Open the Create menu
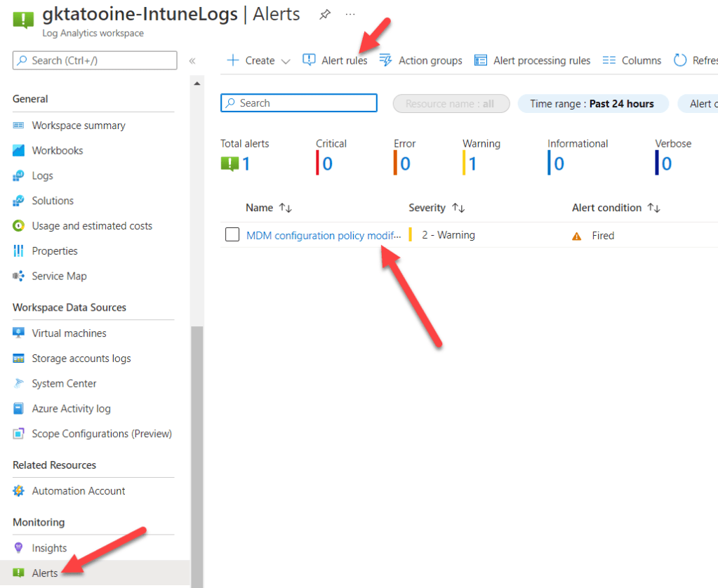718x588 pixels. click(x=257, y=60)
